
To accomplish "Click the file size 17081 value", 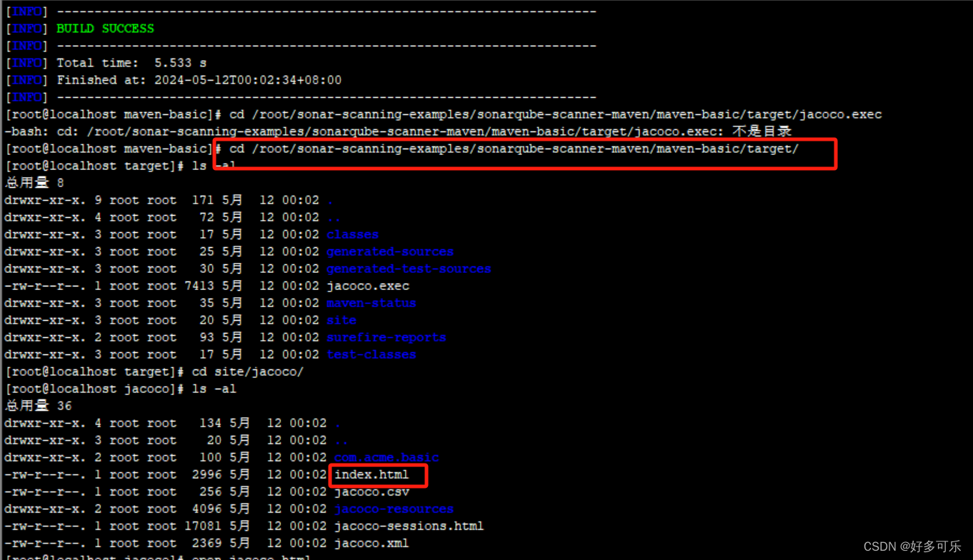I will (202, 526).
